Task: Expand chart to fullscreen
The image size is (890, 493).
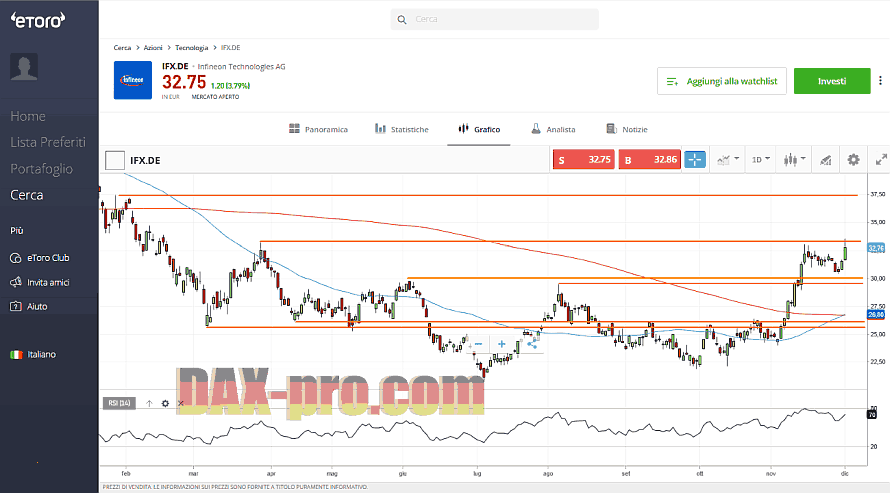Action: pyautogui.click(x=881, y=160)
